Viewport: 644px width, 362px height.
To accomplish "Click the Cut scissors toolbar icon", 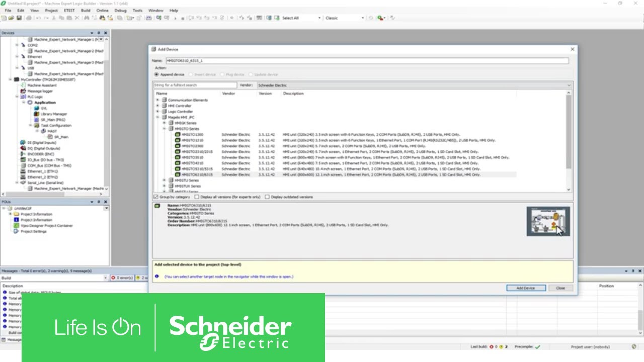I will 54,18.
